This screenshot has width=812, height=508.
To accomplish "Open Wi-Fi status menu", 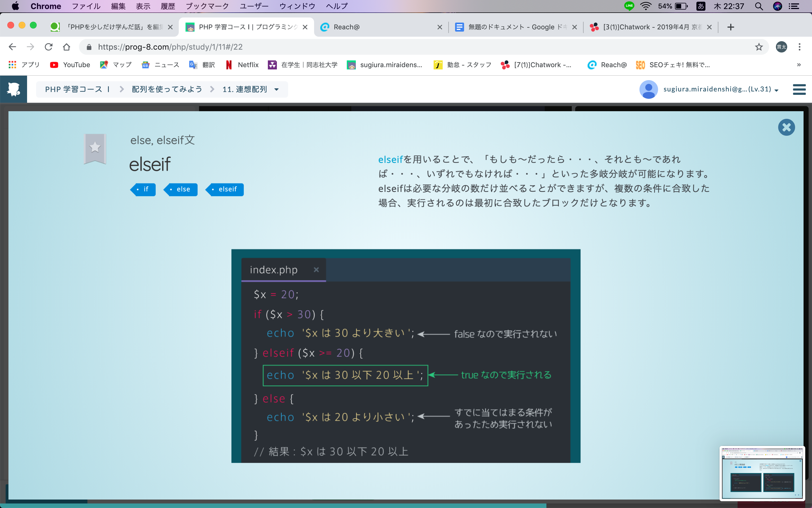I will tap(646, 6).
